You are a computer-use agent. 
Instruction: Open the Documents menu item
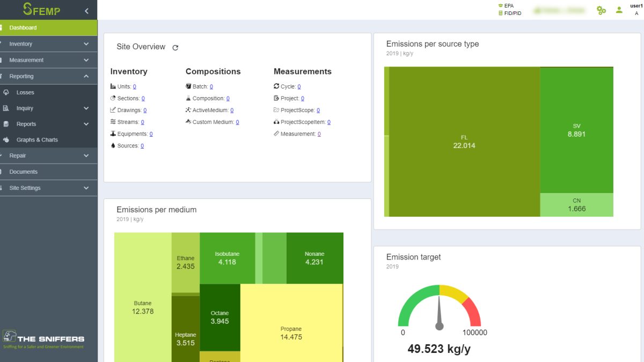pyautogui.click(x=24, y=172)
